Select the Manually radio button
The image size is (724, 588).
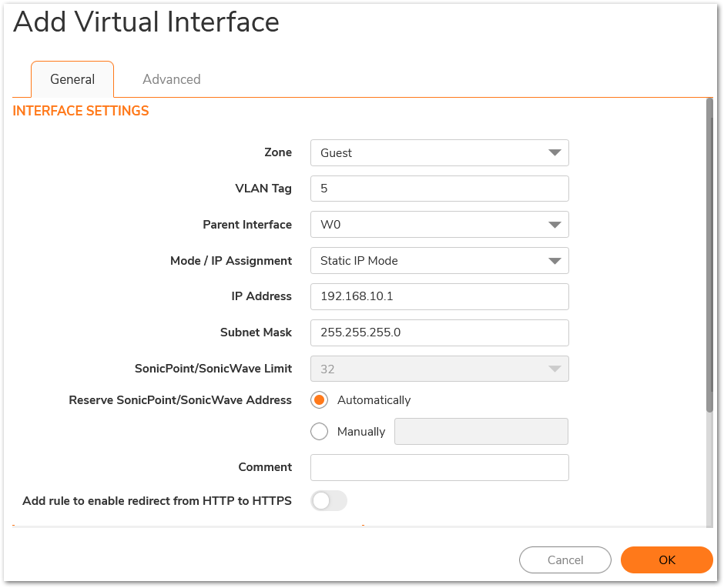(x=319, y=432)
